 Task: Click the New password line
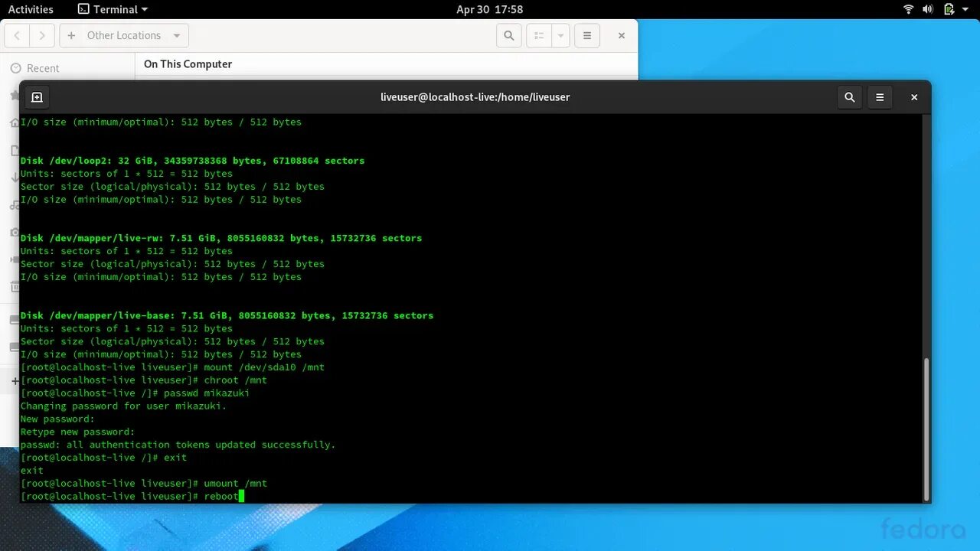point(57,419)
